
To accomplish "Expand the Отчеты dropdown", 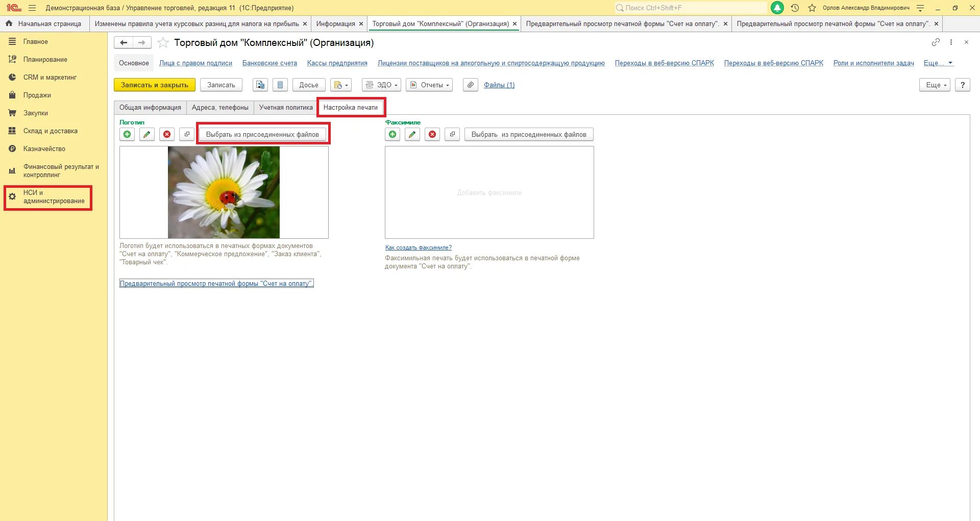I will tap(429, 85).
